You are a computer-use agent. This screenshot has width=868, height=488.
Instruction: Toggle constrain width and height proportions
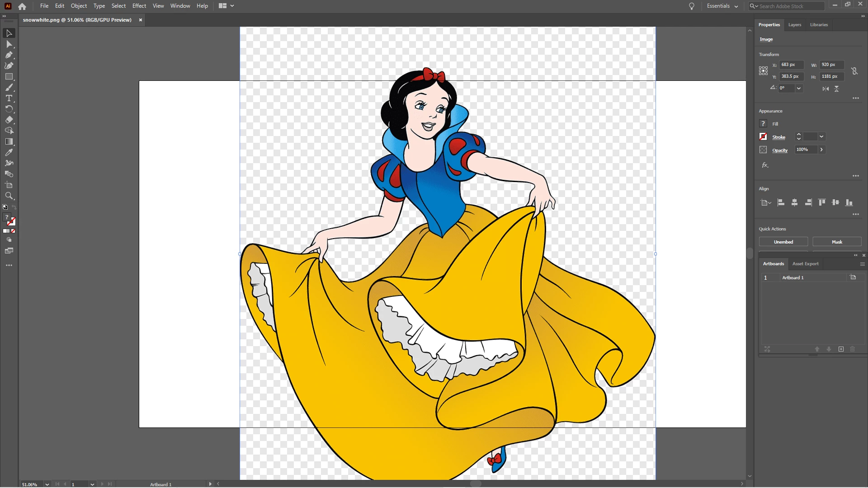tap(854, 71)
